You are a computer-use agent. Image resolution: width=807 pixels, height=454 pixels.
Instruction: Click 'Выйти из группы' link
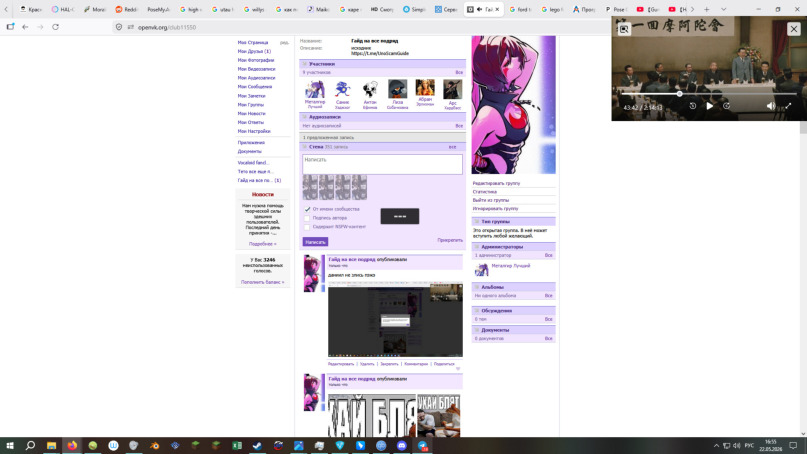[490, 200]
